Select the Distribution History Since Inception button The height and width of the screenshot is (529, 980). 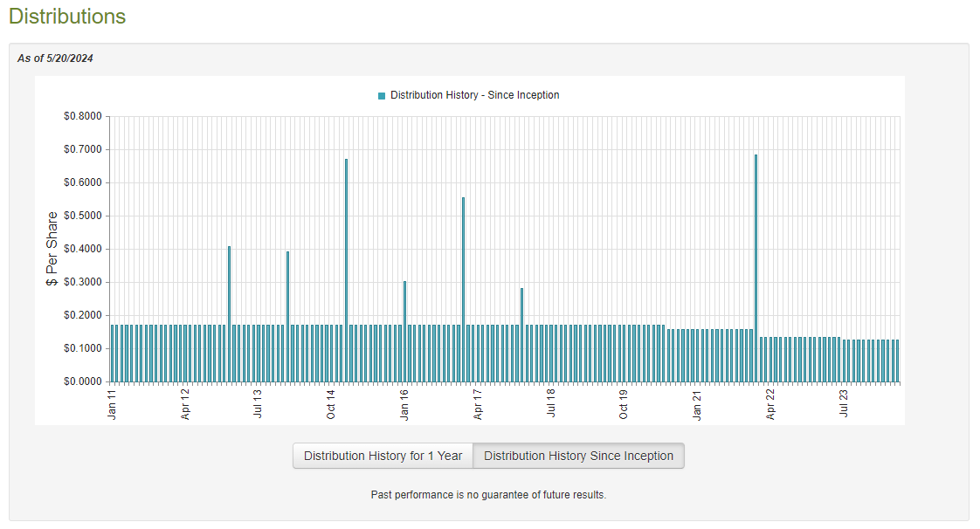tap(578, 456)
